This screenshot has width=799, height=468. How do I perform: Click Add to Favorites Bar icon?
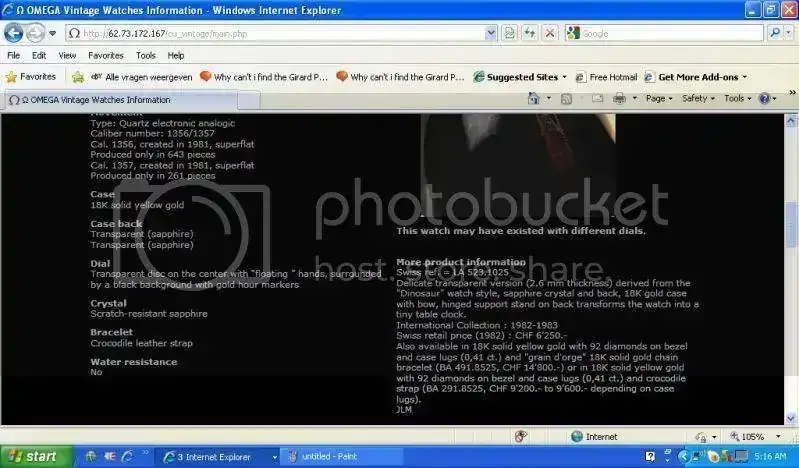(x=78, y=77)
